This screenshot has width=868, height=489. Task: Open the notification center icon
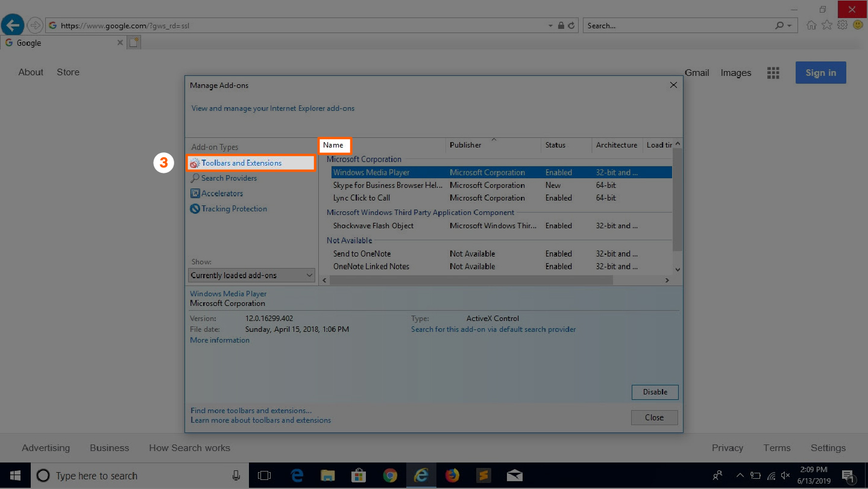[848, 476]
